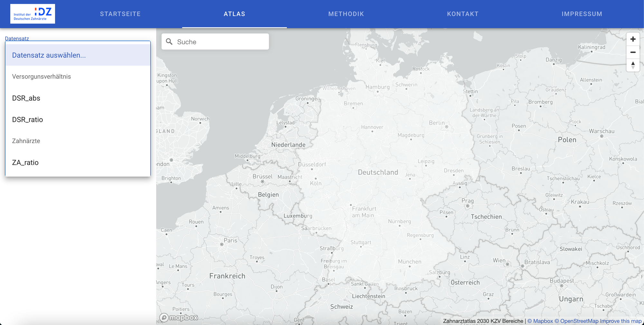Click the search magnifier icon
644x325 pixels.
(169, 42)
